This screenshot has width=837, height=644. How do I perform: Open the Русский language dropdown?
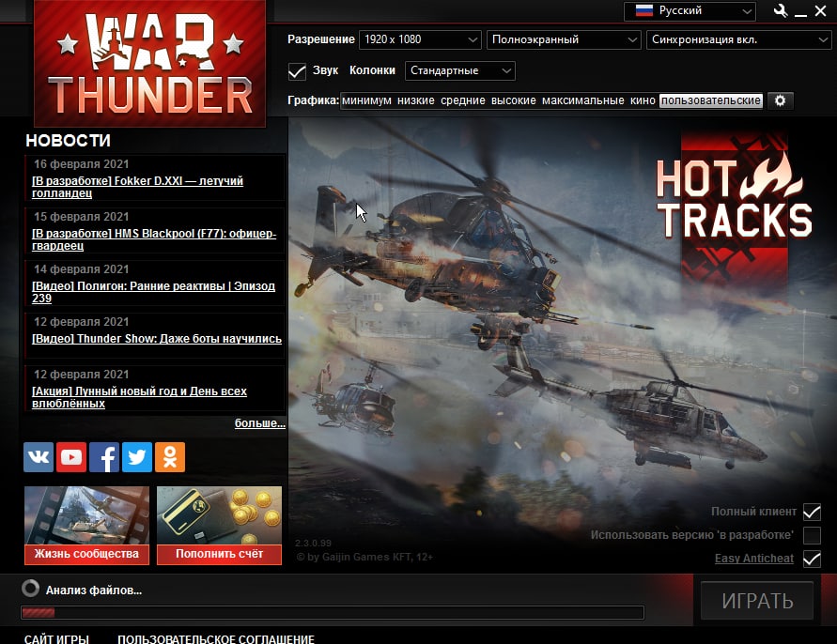pos(690,10)
